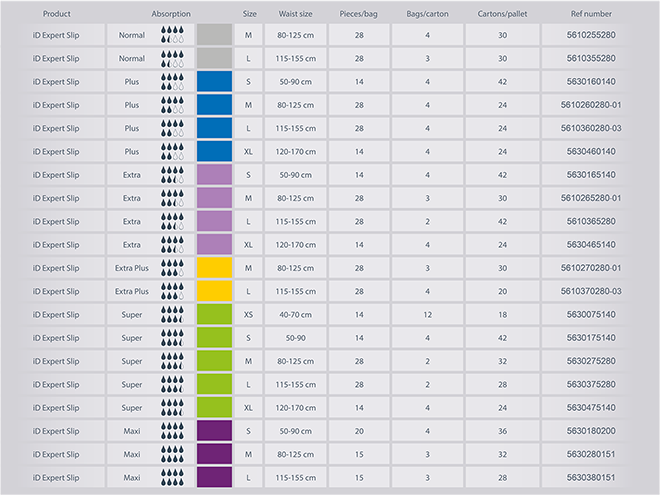Click droplet absorption icon in row 5610370280-03
Image resolution: width=660 pixels, height=495 pixels.
click(x=172, y=291)
